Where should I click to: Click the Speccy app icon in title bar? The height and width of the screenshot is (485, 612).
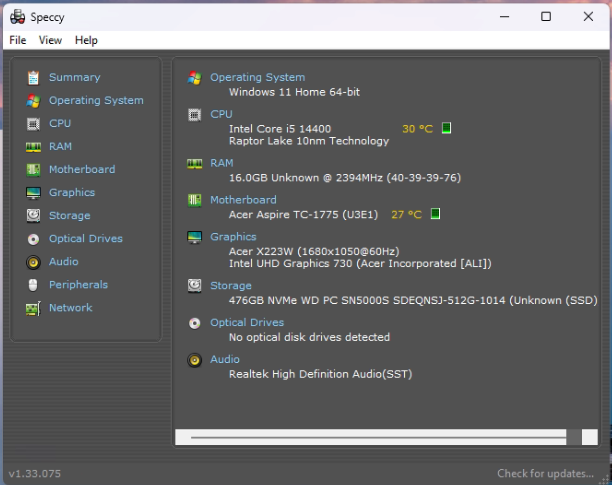tap(18, 17)
